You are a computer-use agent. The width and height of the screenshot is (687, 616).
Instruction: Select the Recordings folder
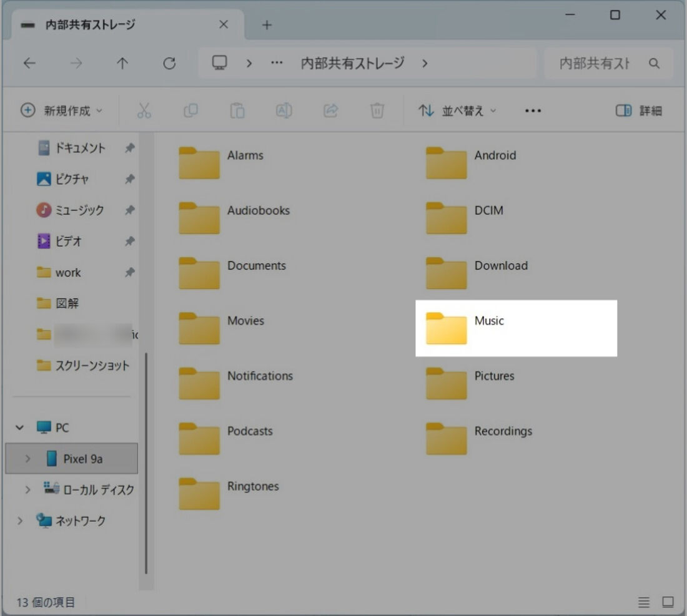(479, 438)
